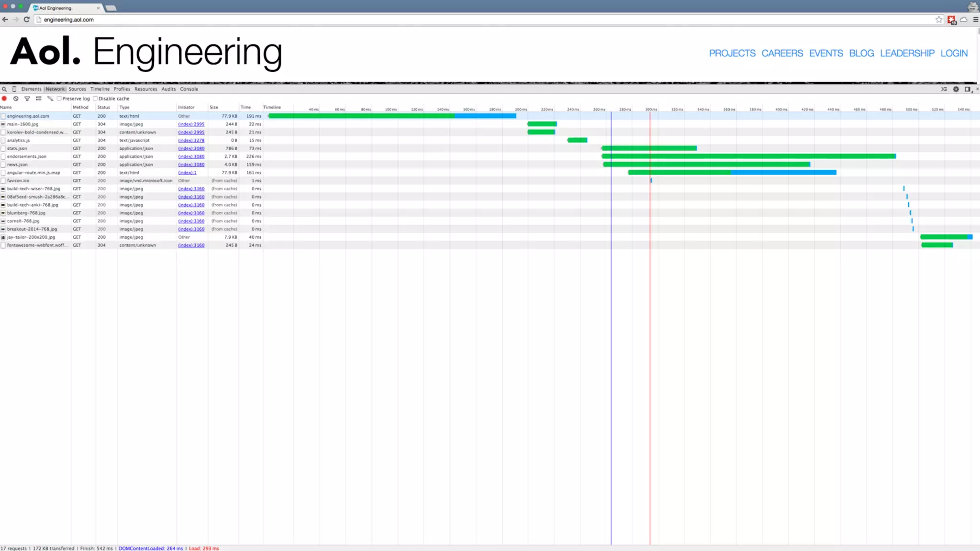Click the red record network log button
The height and width of the screenshot is (551, 980).
[4, 99]
